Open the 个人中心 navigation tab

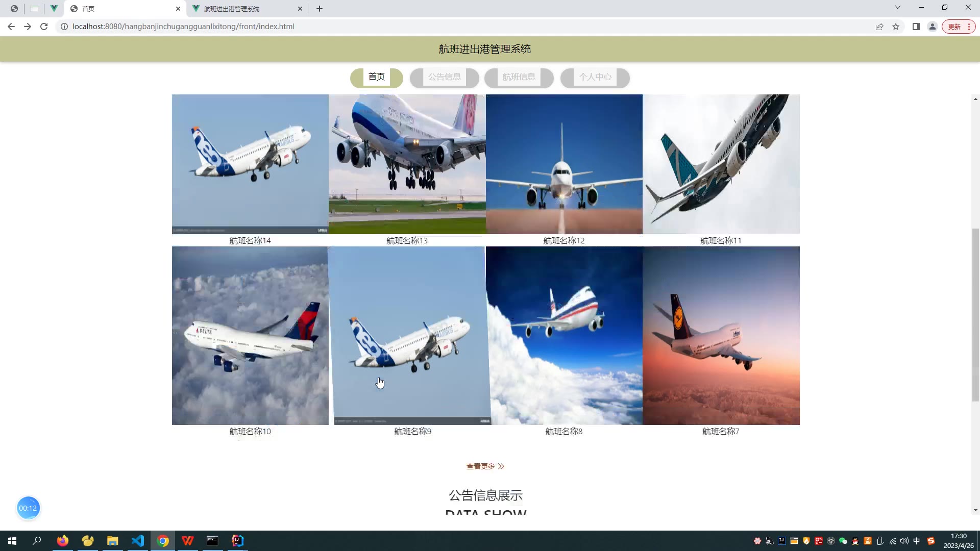pyautogui.click(x=595, y=77)
